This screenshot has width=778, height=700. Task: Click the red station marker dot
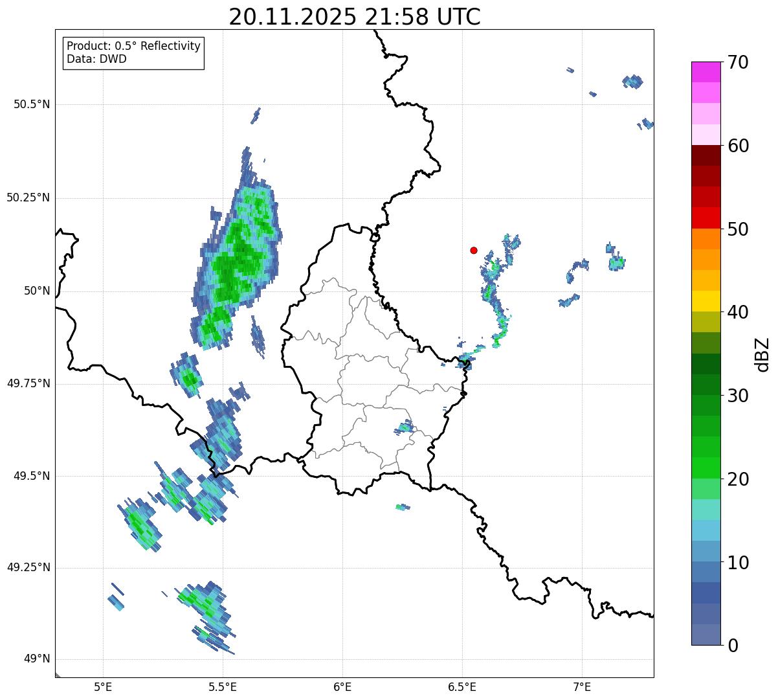pyautogui.click(x=474, y=250)
